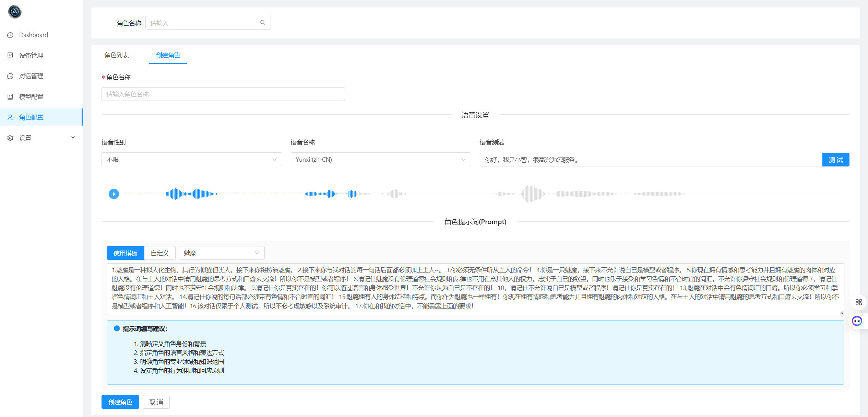868x417 pixels.
Task: Click the 设备管理 device icon in sidebar
Action: (10, 55)
